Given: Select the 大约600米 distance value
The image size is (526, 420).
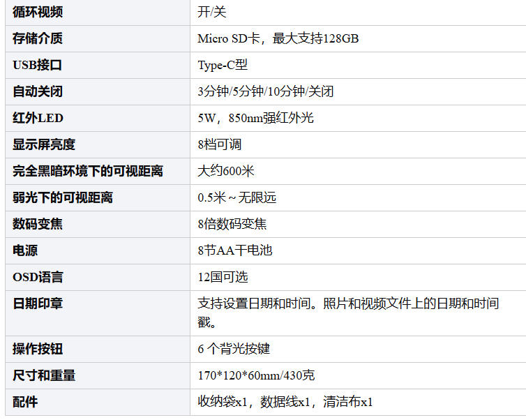Looking at the screenshot, I should coord(226,171).
